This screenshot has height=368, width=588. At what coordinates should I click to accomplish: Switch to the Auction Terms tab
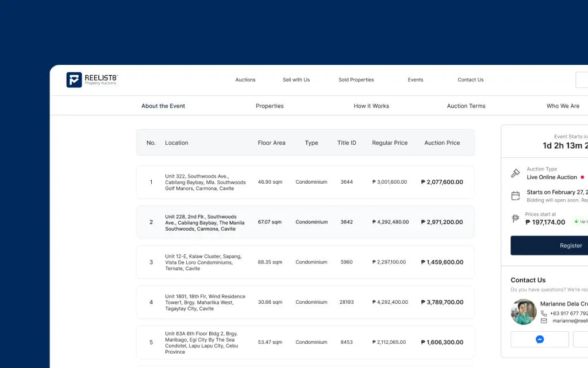(466, 106)
